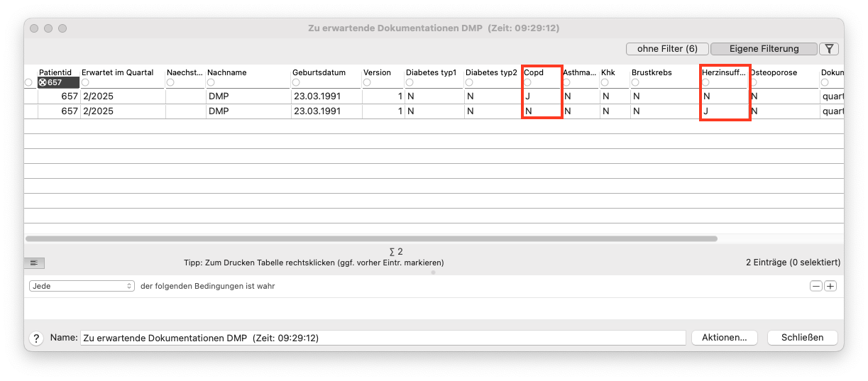Open filter circle under Geburtsdatum
The image size is (868, 381).
(296, 82)
